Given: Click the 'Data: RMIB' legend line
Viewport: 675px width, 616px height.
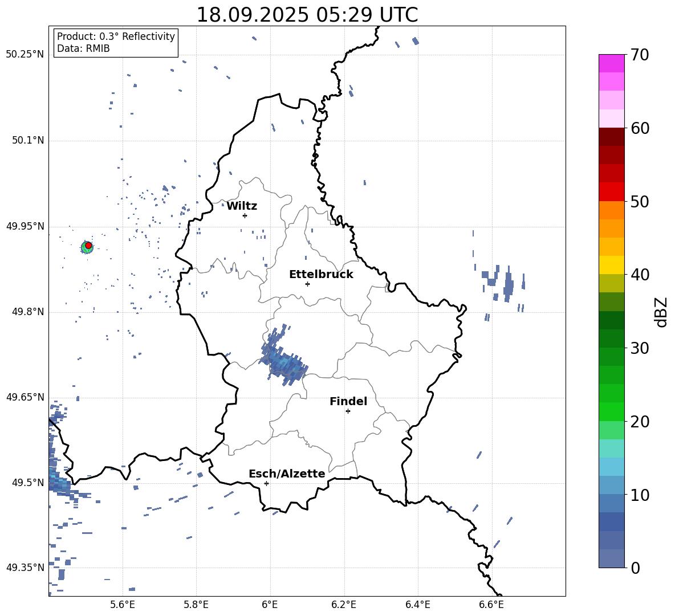Looking at the screenshot, I should (x=83, y=48).
